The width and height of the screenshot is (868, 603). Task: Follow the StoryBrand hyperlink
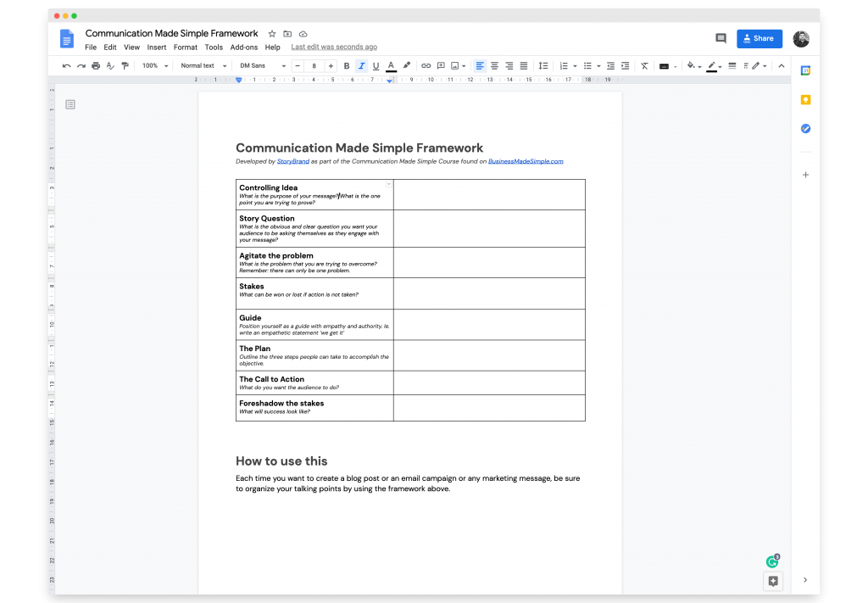(292, 161)
